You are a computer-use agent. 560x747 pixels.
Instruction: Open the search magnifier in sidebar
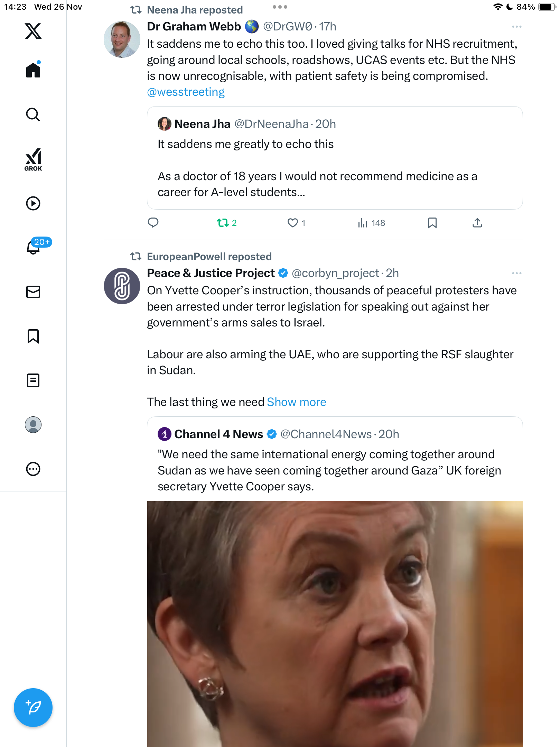point(33,115)
